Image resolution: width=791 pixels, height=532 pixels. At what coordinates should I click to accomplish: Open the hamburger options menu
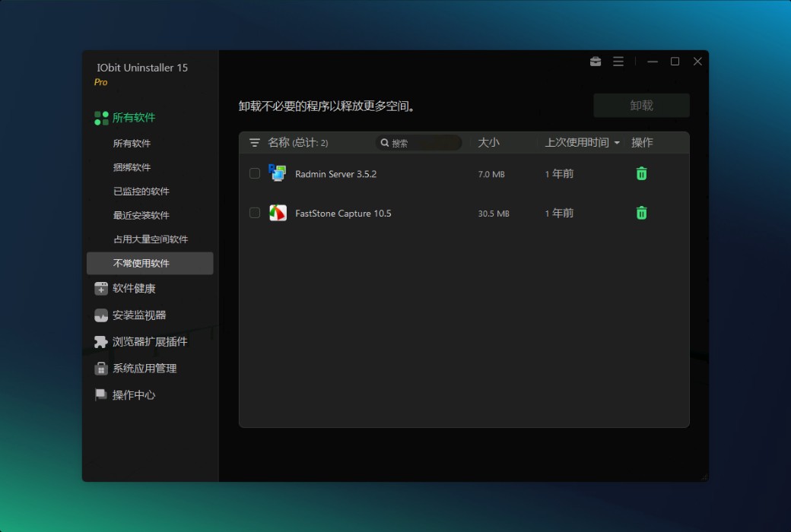pos(618,62)
